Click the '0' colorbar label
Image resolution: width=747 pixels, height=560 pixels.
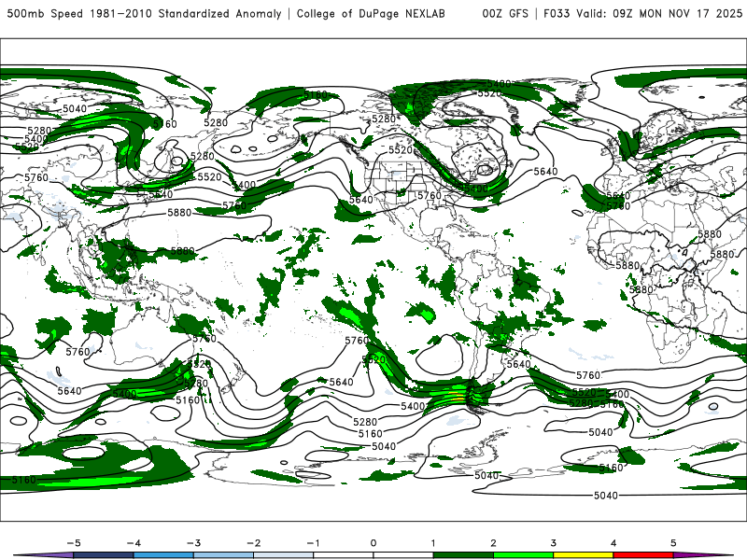click(x=373, y=543)
